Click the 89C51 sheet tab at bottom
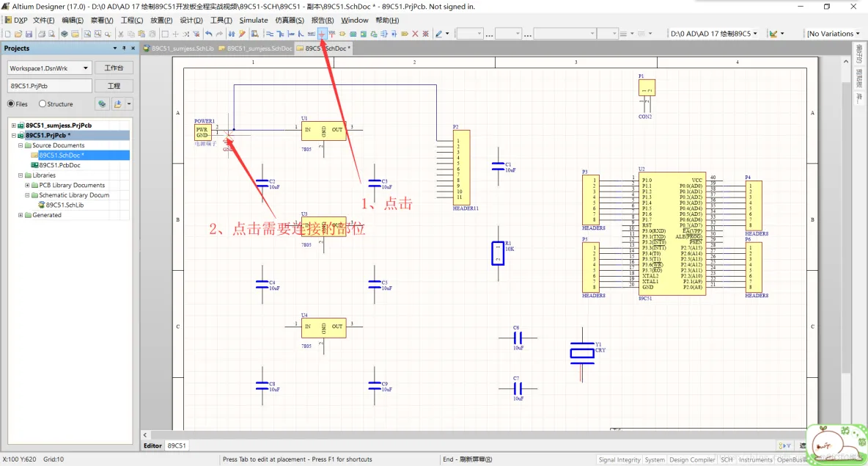Screen dimensions: 868x466 [x=177, y=445]
